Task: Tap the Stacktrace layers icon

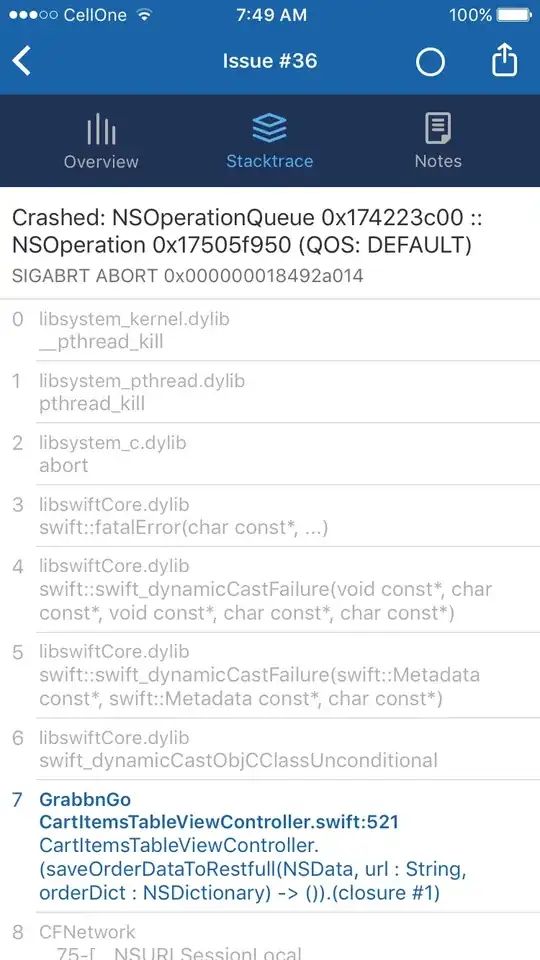Action: coord(269,128)
